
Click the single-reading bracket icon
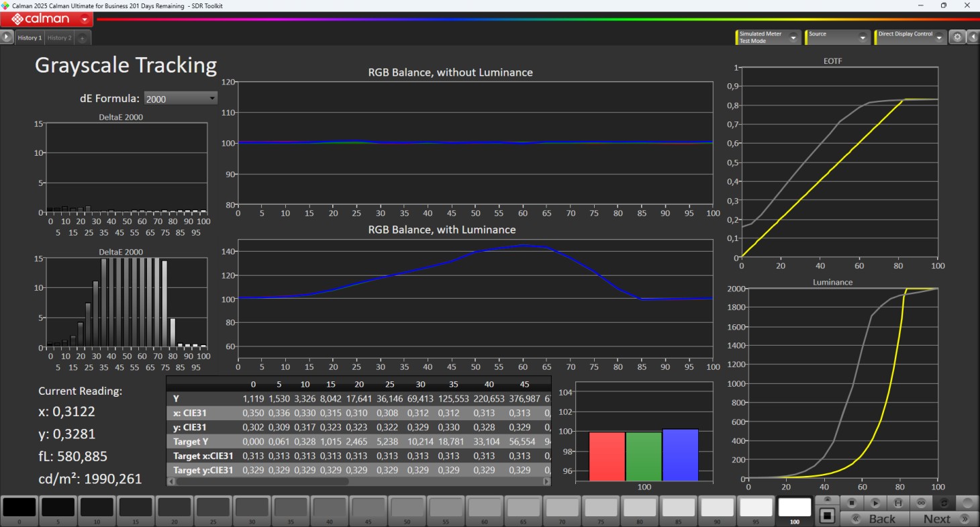click(898, 503)
